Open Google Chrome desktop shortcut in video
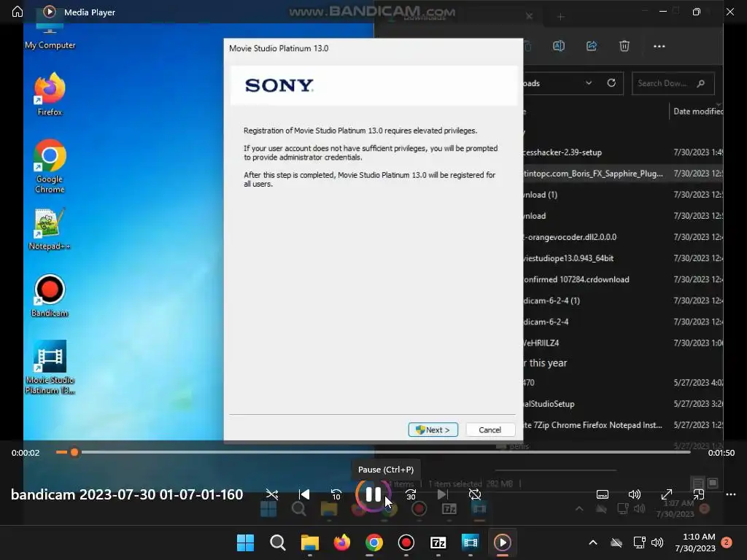 coord(50,166)
